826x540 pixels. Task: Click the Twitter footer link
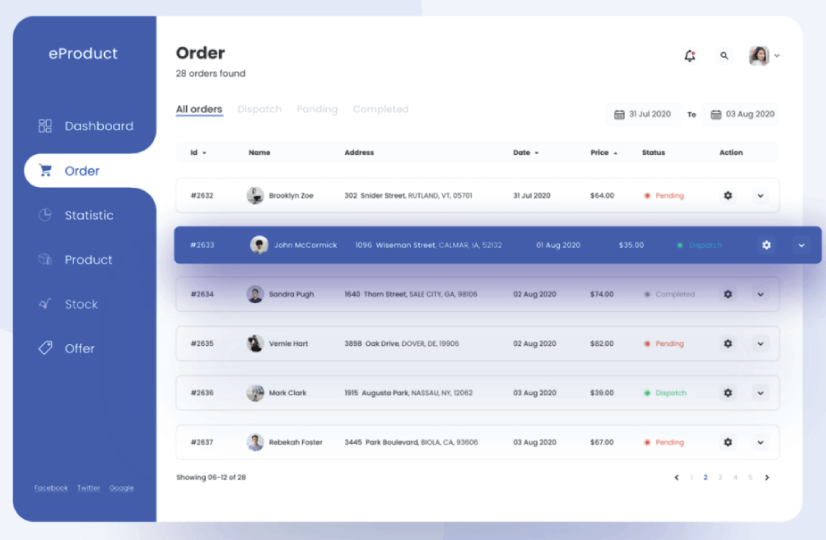(89, 488)
